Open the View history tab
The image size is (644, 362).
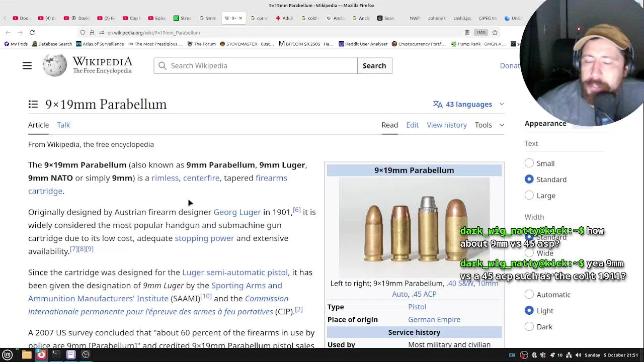447,125
